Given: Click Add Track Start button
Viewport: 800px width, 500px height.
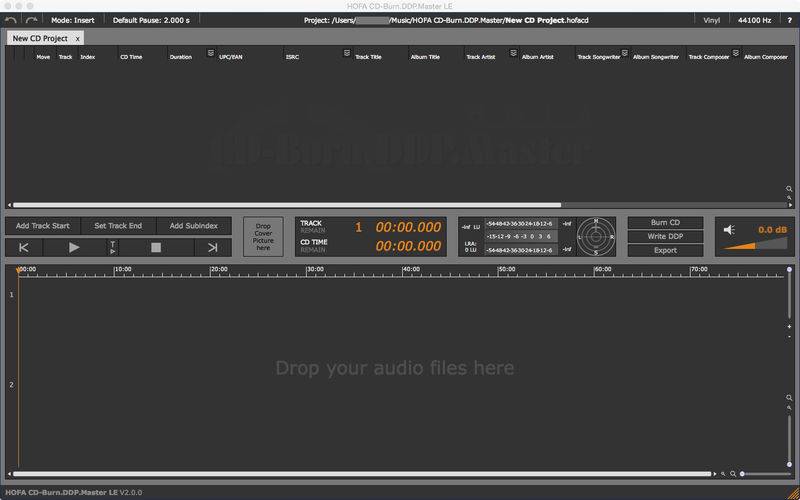Looking at the screenshot, I should click(x=43, y=226).
